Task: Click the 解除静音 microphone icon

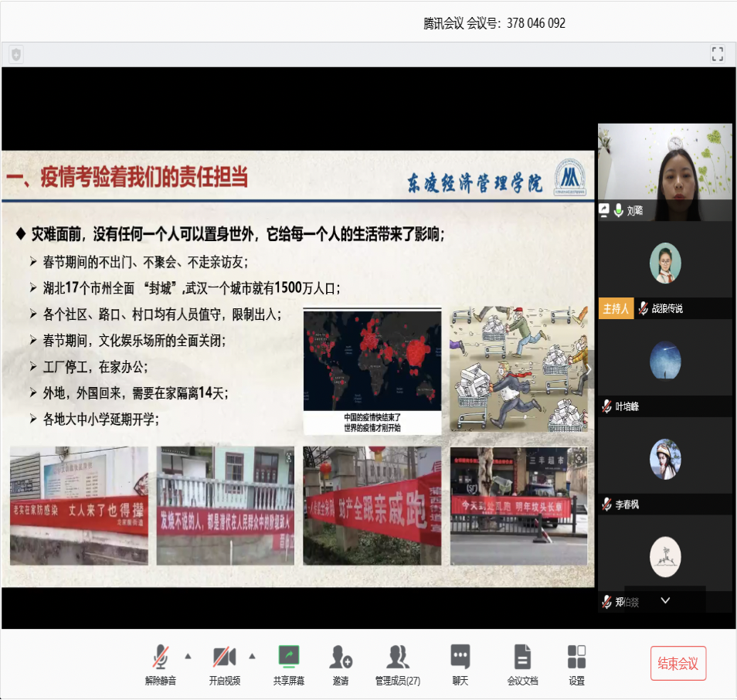Action: point(161,658)
